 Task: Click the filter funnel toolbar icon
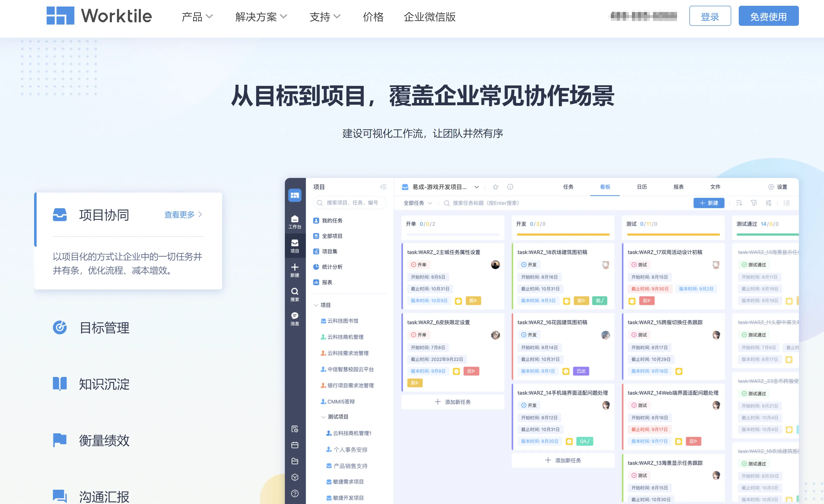point(754,203)
